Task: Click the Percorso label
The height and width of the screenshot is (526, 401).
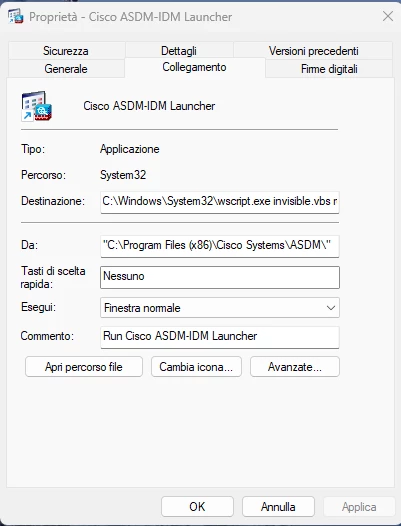Action: [43, 175]
